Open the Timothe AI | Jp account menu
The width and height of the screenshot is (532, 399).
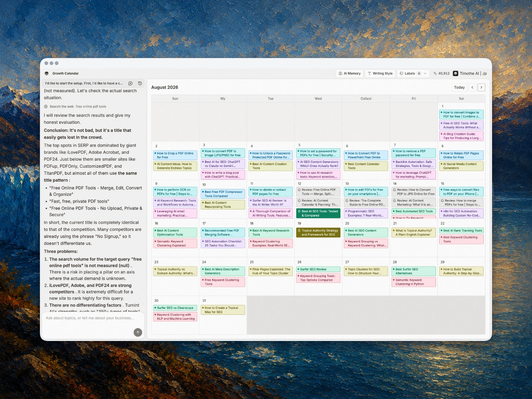coord(470,74)
